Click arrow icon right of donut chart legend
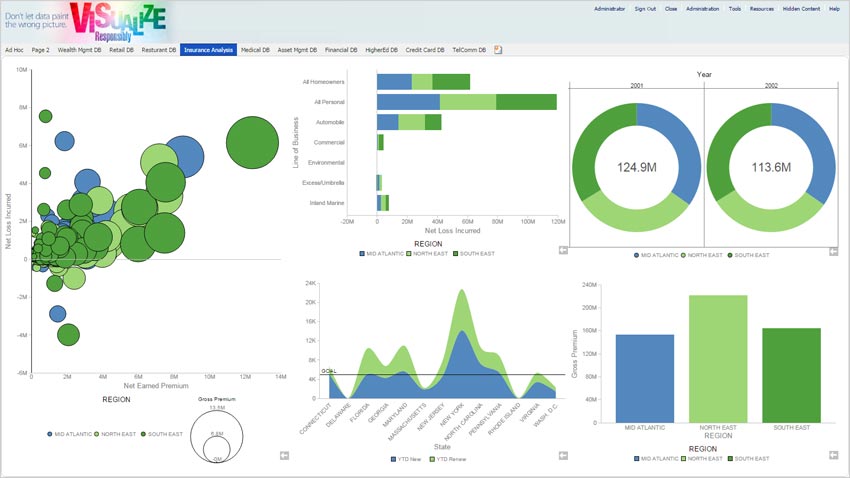850x478 pixels. (x=832, y=250)
